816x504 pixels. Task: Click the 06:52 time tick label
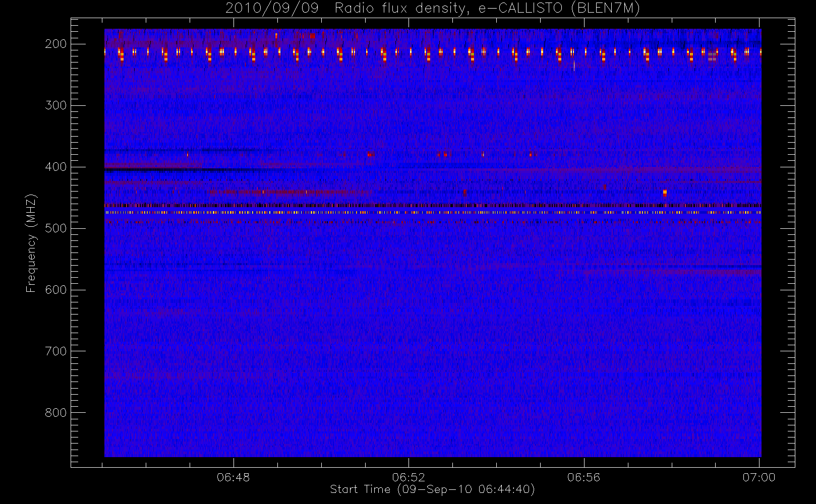(x=409, y=477)
